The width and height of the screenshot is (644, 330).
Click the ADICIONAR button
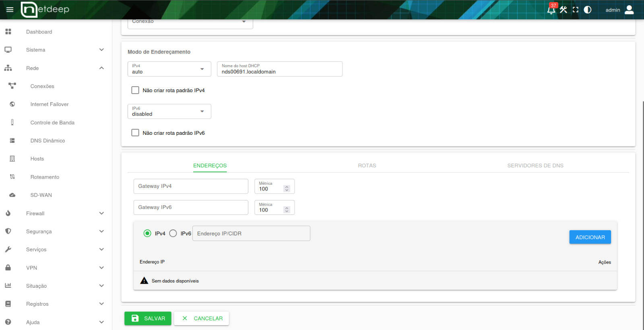[x=590, y=237]
